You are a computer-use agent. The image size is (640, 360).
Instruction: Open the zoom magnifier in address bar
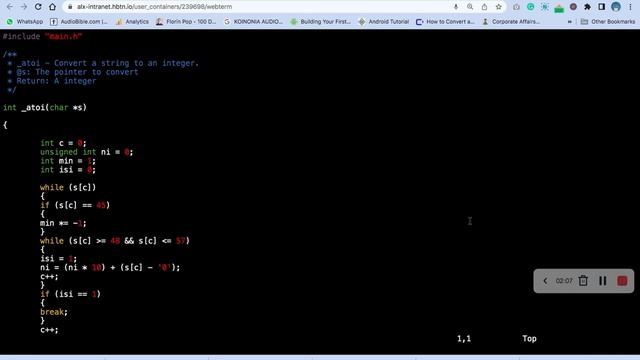(470, 7)
